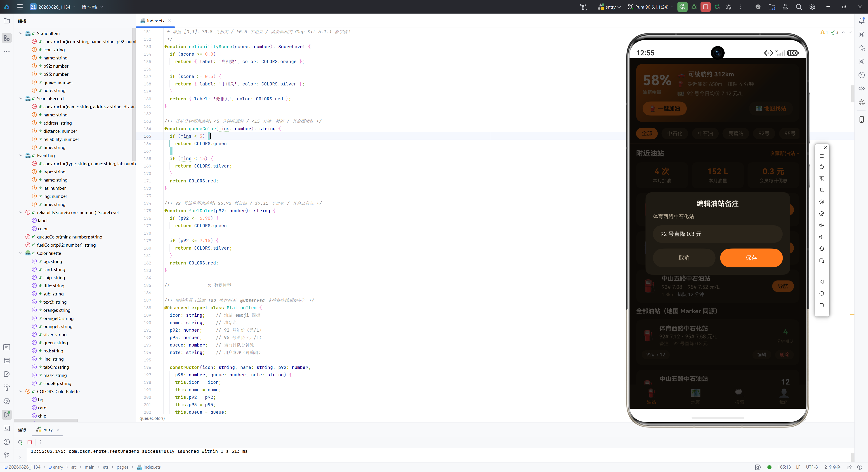This screenshot has width=868, height=472.
Task: Click emulator back triangle button
Action: coord(821,282)
